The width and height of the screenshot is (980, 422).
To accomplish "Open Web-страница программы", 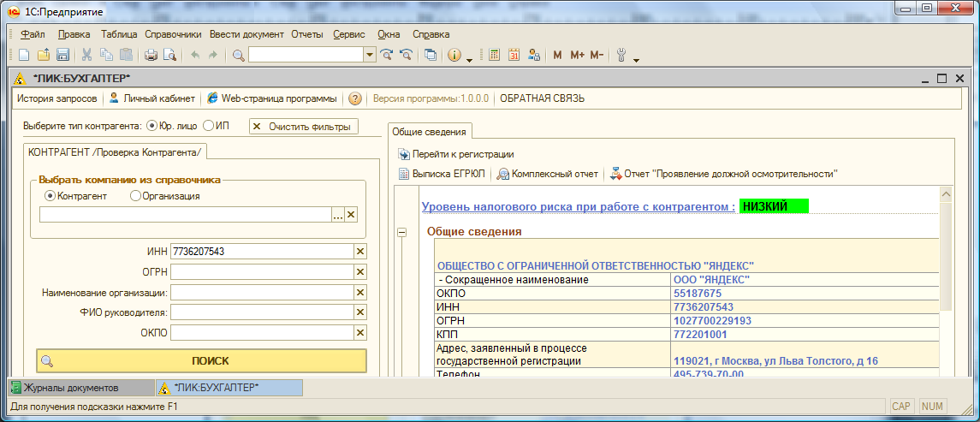I will coord(272,98).
